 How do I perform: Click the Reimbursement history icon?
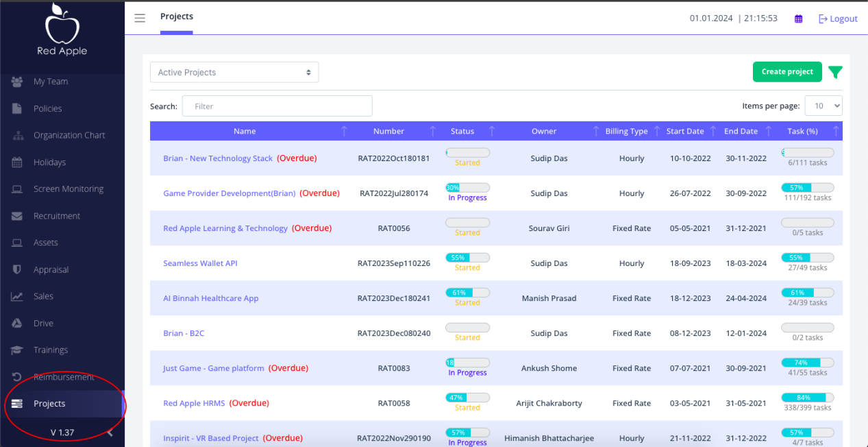click(17, 377)
